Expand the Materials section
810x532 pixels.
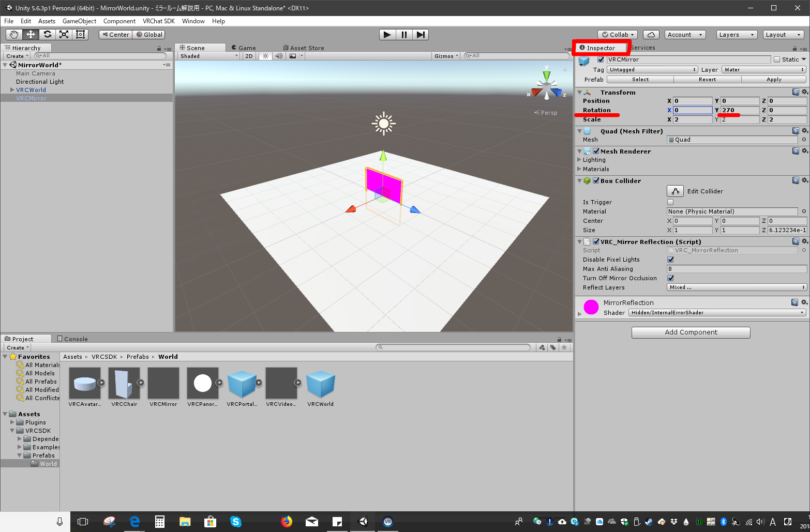[579, 169]
